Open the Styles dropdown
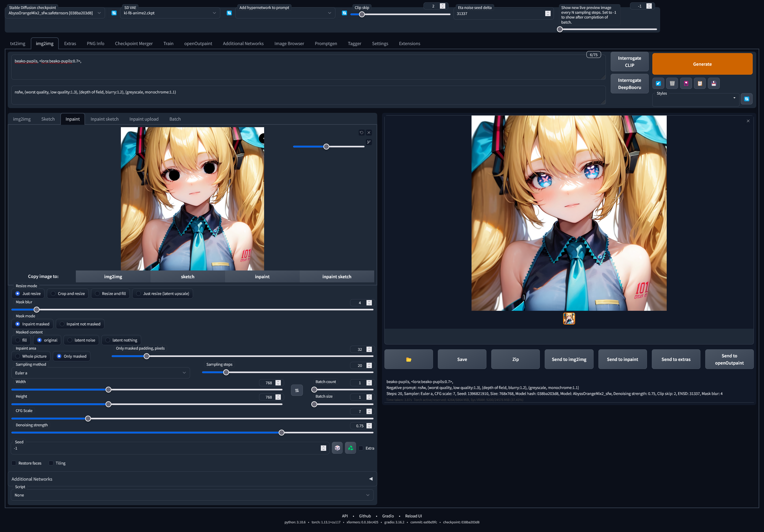The height and width of the screenshot is (532, 764). click(x=696, y=99)
